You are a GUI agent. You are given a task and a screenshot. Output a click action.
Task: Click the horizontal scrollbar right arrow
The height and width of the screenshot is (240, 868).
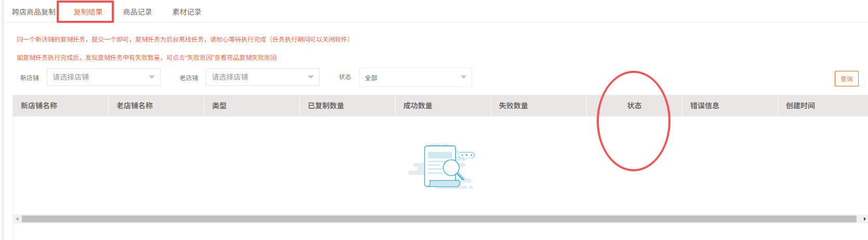(864, 219)
